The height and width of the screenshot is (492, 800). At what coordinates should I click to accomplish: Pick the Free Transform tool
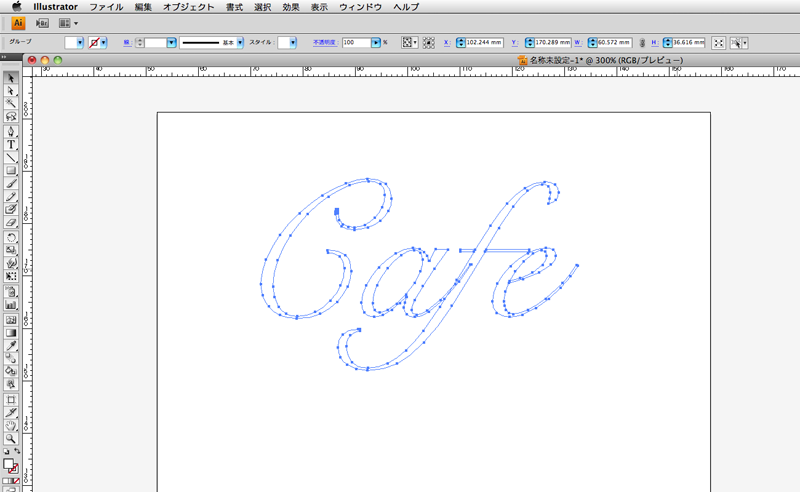coord(11,276)
